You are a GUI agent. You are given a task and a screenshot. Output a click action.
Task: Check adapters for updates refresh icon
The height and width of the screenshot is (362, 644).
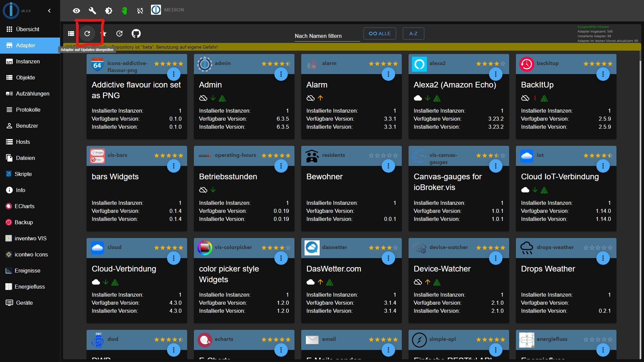(x=87, y=34)
